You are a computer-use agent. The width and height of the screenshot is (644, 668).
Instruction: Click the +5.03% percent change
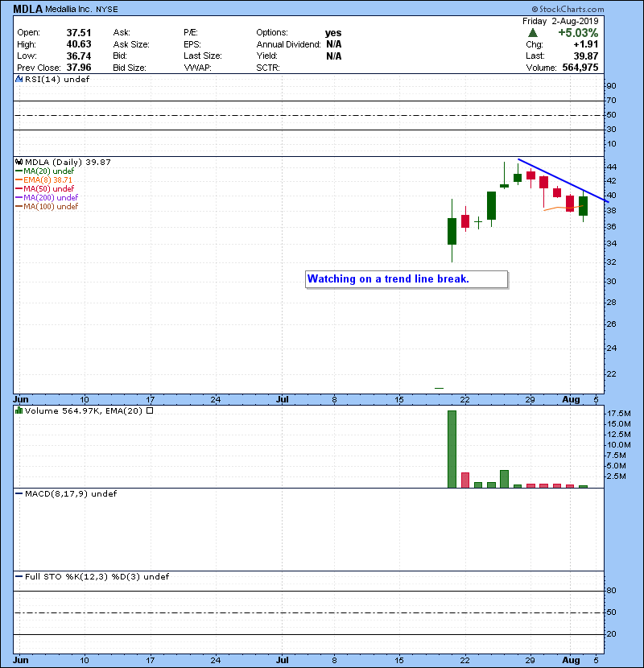coord(578,33)
